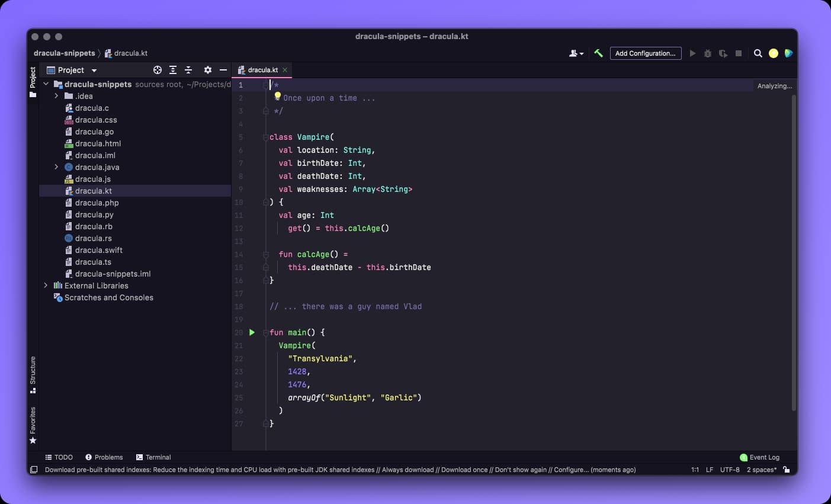Screen dimensions: 831x504
Task: Open Search Everywhere with the magnifier icon
Action: point(758,53)
